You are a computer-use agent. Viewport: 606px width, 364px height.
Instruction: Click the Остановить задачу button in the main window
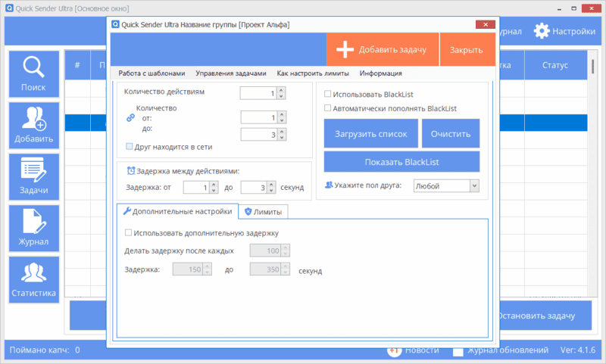[545, 316]
